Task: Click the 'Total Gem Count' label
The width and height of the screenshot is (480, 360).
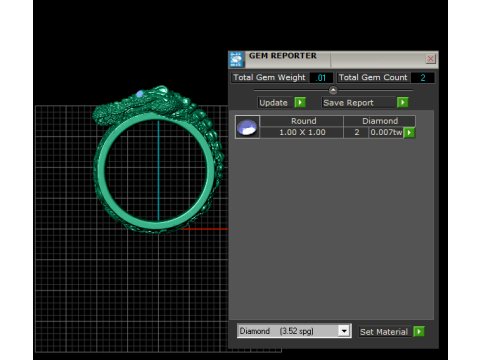Action: [x=373, y=77]
